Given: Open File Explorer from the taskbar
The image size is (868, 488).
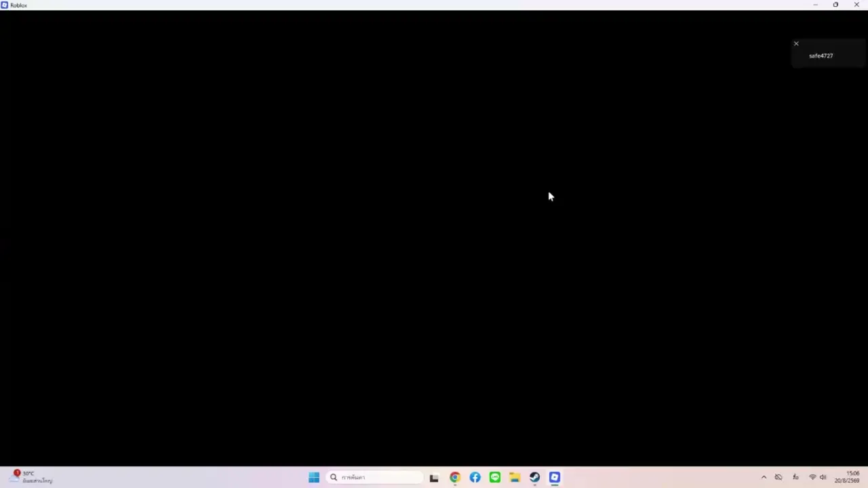Looking at the screenshot, I should tap(515, 477).
